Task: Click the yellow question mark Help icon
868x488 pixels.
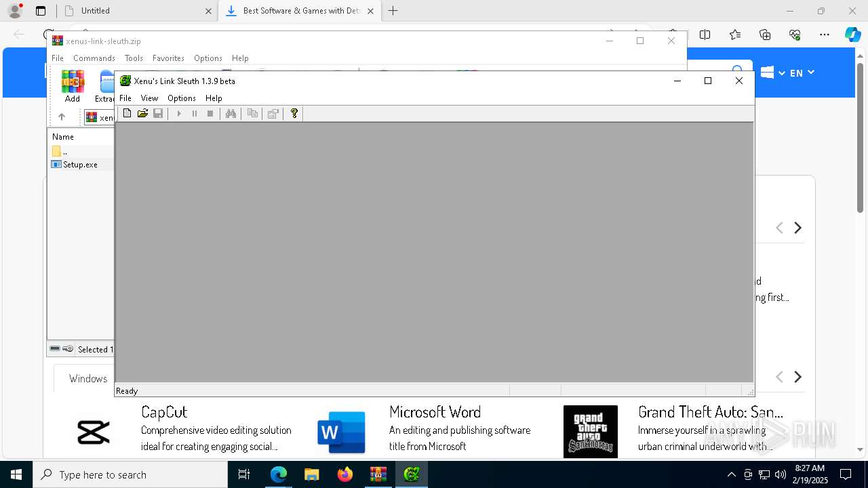Action: click(x=294, y=114)
